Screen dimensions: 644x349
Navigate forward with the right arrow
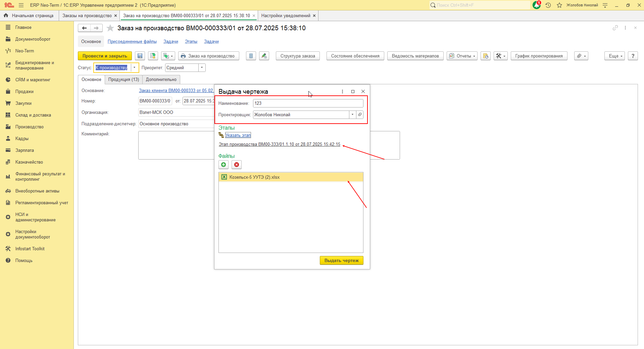(x=96, y=28)
